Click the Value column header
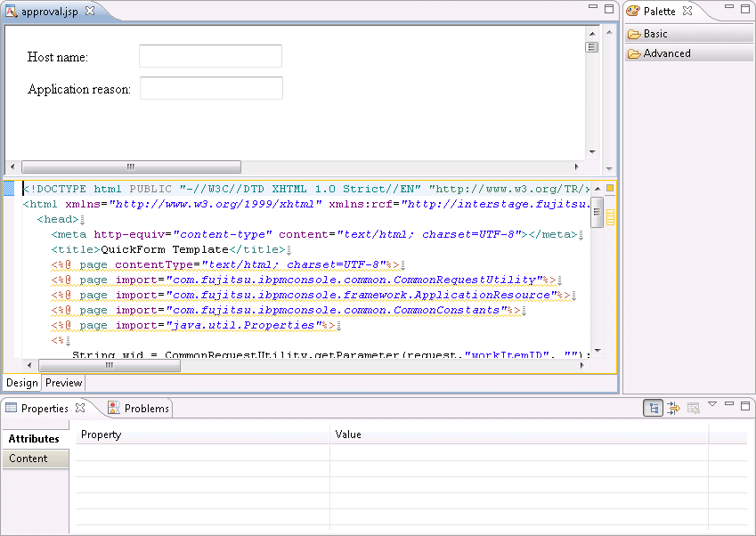The width and height of the screenshot is (756, 536). pyautogui.click(x=519, y=434)
